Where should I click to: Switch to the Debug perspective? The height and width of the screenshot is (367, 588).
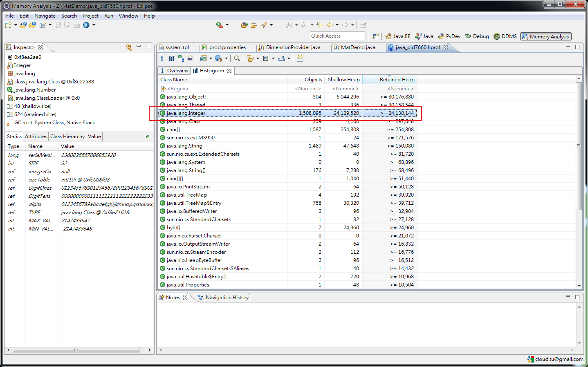[477, 36]
